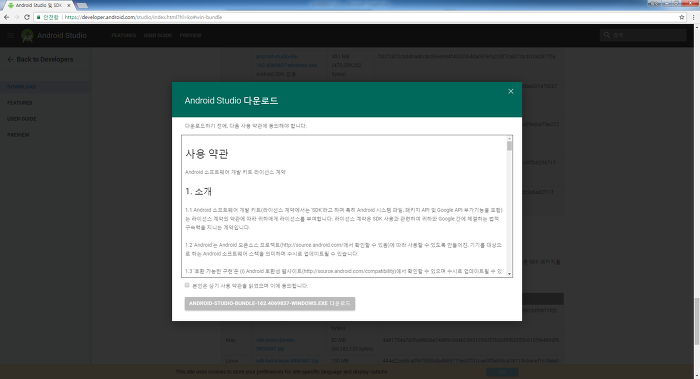Viewport: 700px width, 379px height.
Task: Close the Android Studio 다운로드 dialog
Action: (x=511, y=91)
